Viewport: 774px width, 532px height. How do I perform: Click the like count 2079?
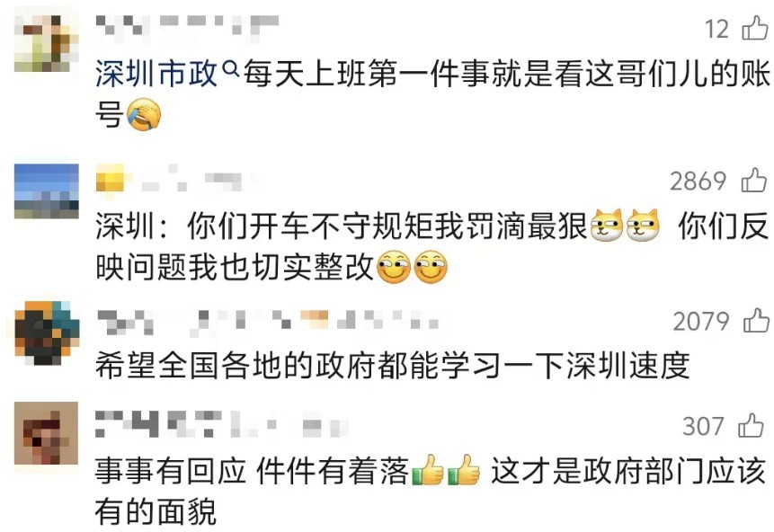[701, 322]
